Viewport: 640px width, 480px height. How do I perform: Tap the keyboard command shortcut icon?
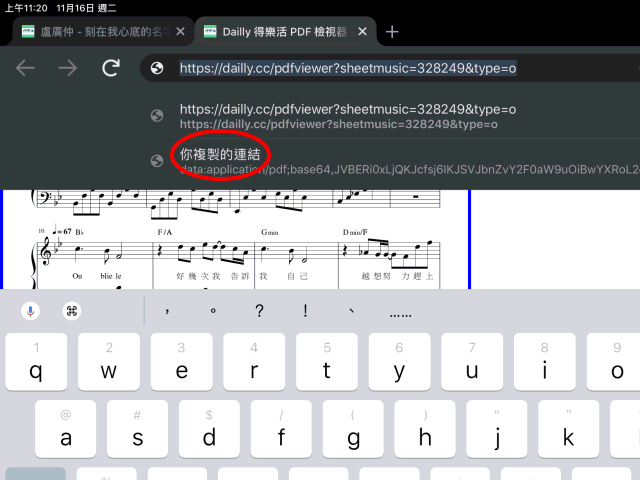72,311
